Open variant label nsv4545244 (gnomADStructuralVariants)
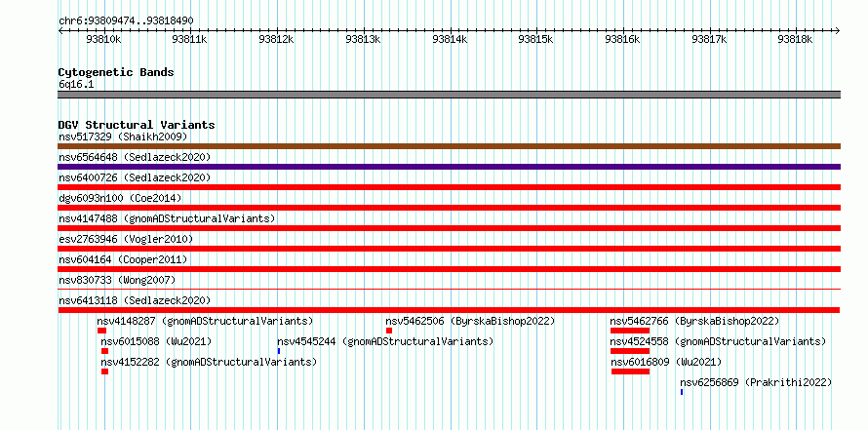The width and height of the screenshot is (868, 430). point(385,341)
